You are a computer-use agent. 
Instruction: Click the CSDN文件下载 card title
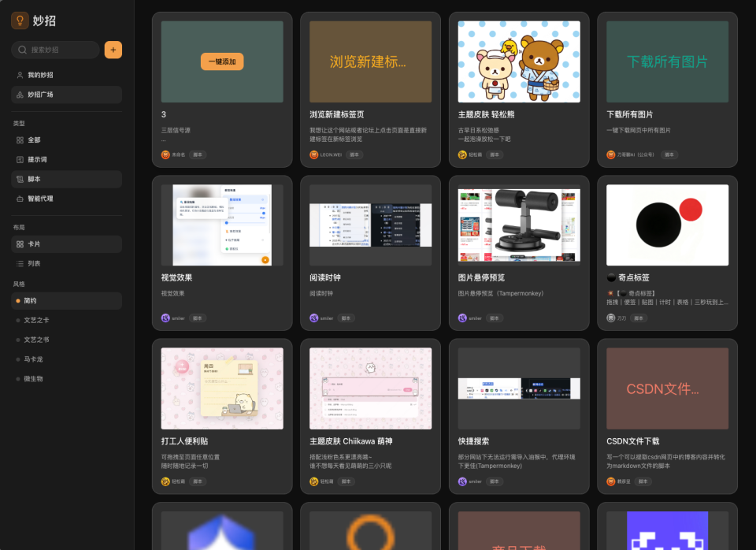[x=632, y=441]
